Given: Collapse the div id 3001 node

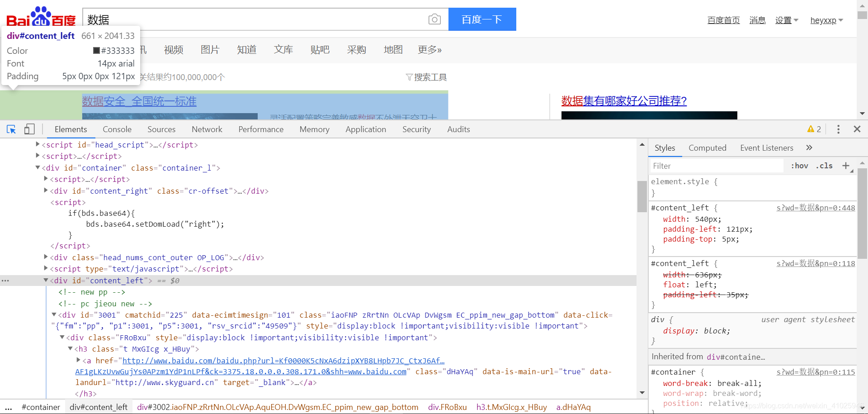Looking at the screenshot, I should click(x=54, y=314).
